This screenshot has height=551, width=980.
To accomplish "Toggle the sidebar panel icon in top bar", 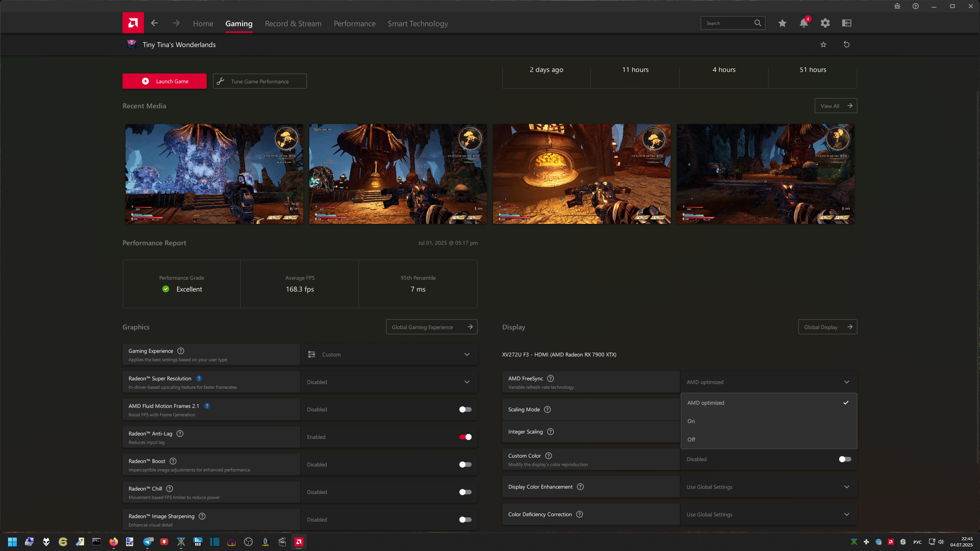I will coord(846,23).
